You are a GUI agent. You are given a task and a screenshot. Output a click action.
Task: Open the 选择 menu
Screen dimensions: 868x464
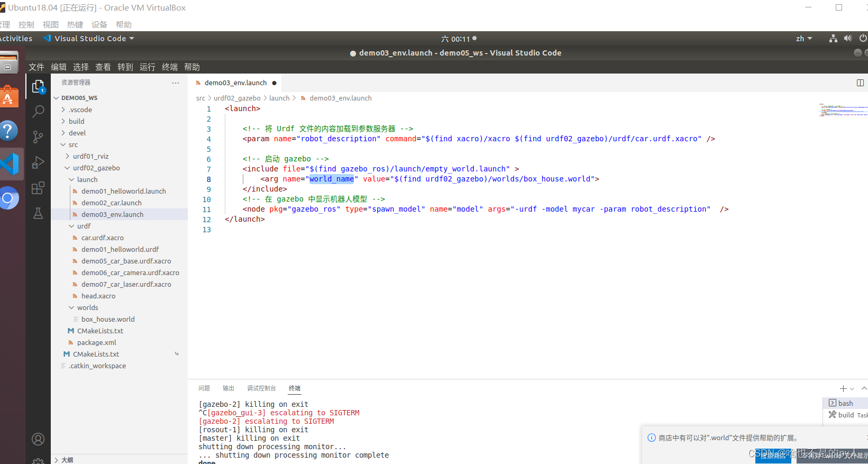[81, 67]
